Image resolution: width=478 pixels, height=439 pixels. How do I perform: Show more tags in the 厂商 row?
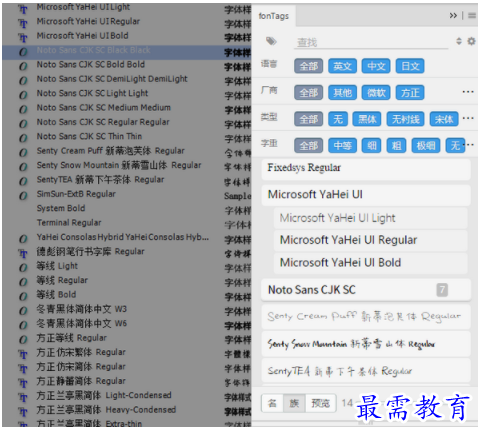[468, 92]
